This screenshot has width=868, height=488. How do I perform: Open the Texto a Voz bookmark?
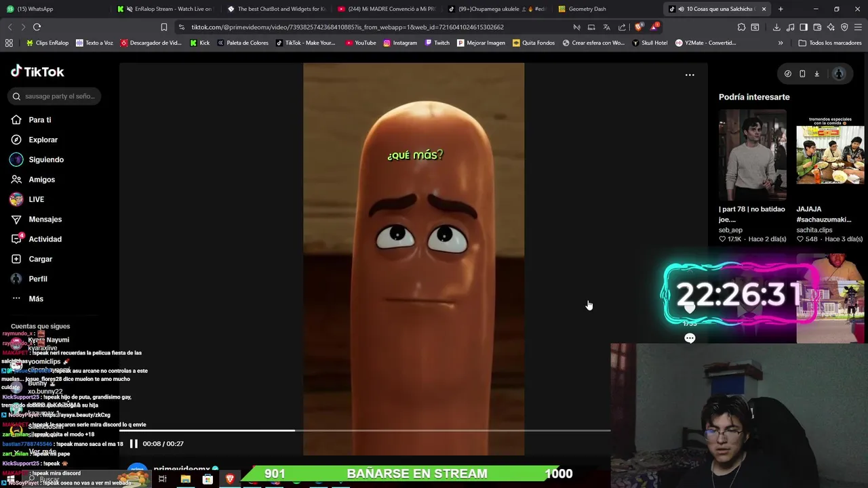tap(95, 43)
